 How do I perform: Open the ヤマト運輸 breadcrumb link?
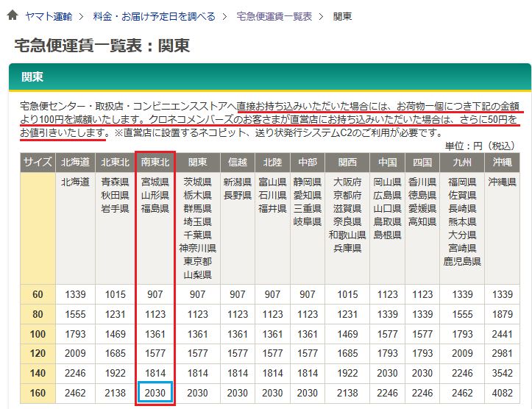pyautogui.click(x=49, y=16)
